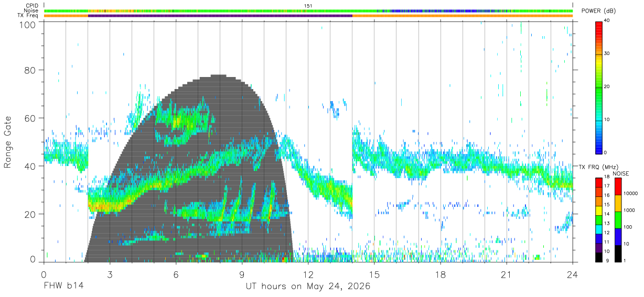Image resolution: width=644 pixels, height=297 pixels.
Task: Click the 18 tick on UT hours axis
Action: click(x=441, y=274)
